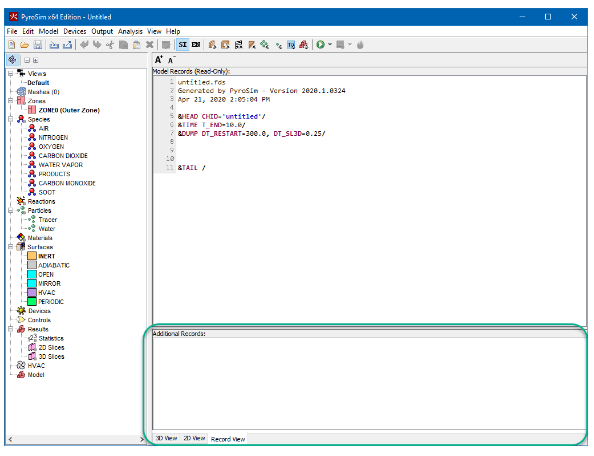Click the Export file toolbar icon
The image size is (594, 456).
(x=67, y=45)
